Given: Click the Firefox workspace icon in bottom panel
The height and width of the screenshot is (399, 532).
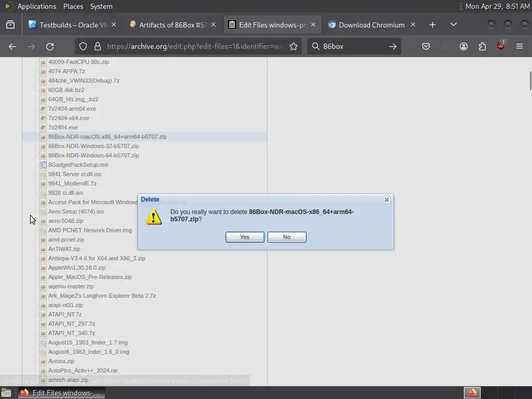Looking at the screenshot, I should (472, 393).
